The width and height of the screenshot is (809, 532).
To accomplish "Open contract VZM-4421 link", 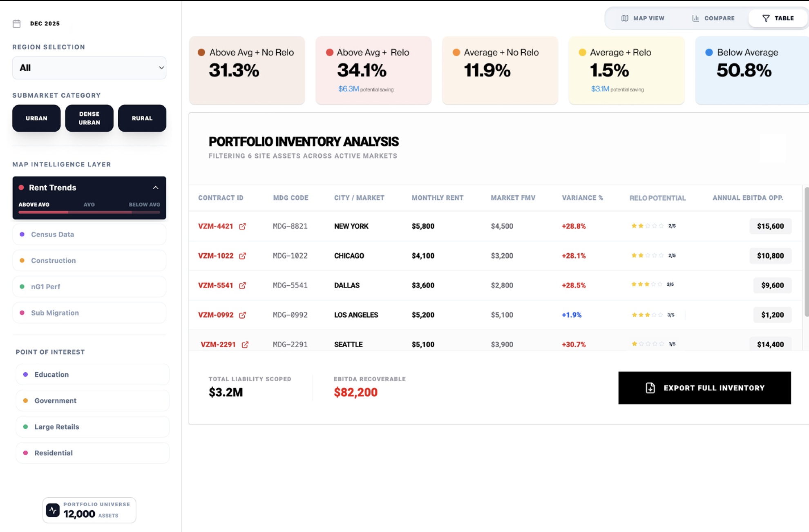I will pyautogui.click(x=216, y=226).
